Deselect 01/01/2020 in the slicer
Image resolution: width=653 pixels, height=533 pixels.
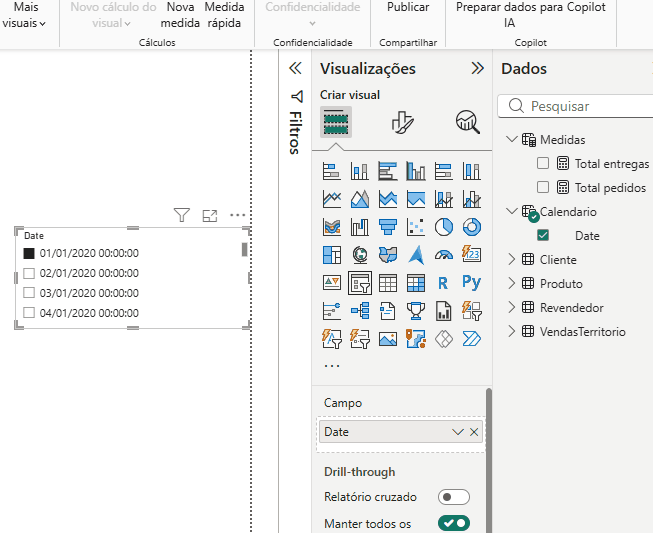click(29, 253)
